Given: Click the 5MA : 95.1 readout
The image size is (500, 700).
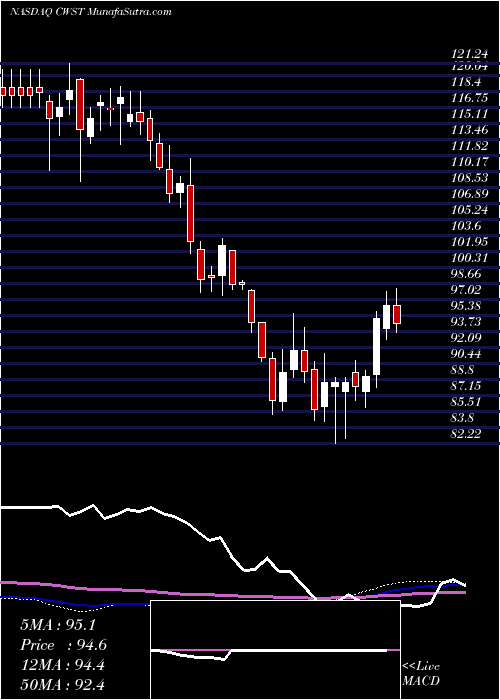Looking at the screenshot, I should click(58, 625).
